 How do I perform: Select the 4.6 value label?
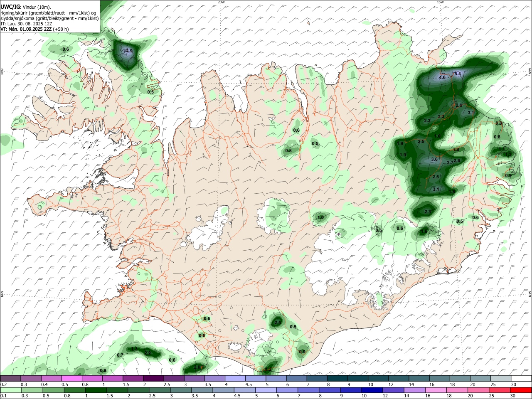pyautogui.click(x=442, y=77)
